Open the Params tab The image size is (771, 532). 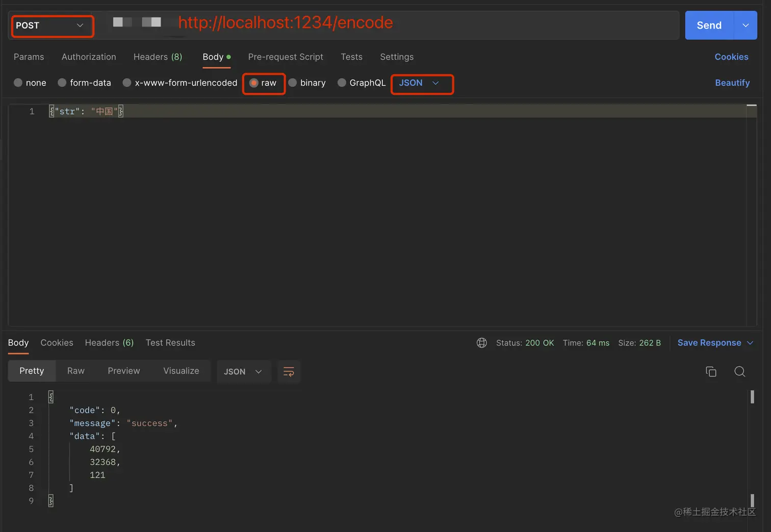click(x=29, y=57)
